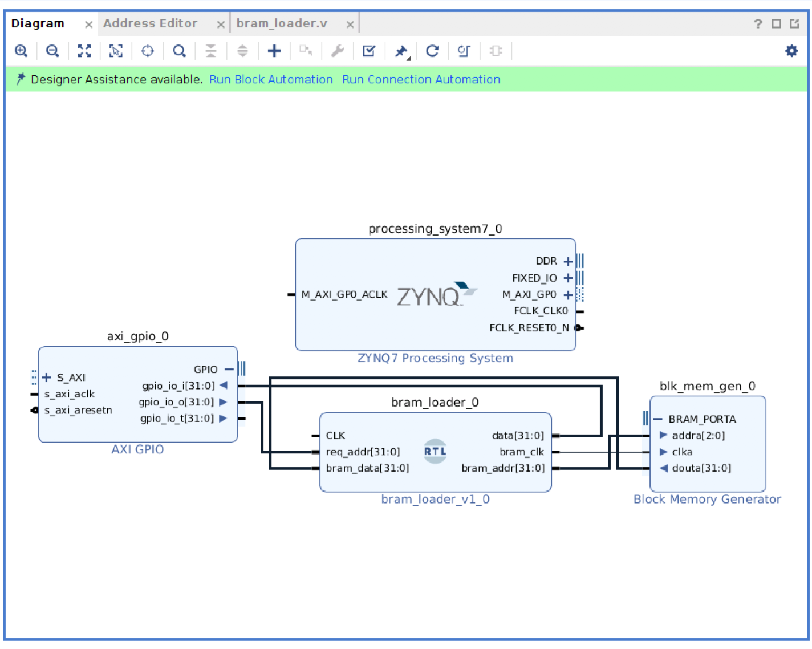Viewport: 812px width, 649px height.
Task: Click the Expand All icon
Action: coord(242,51)
